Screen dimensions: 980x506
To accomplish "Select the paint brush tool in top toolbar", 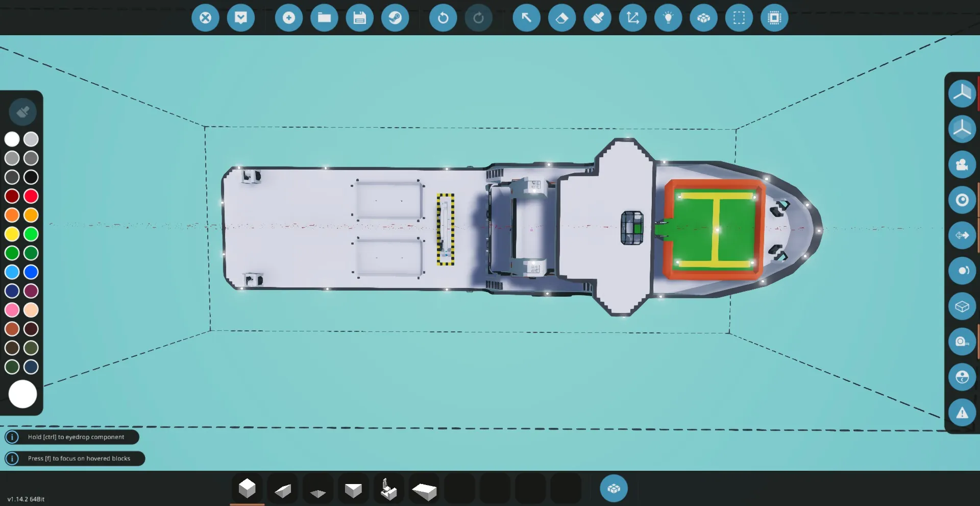I will (x=597, y=18).
